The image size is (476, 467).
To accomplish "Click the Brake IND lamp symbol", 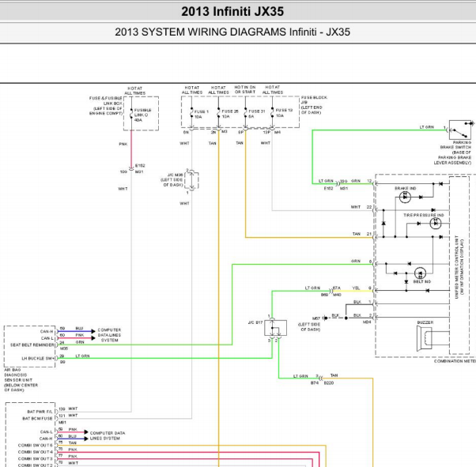I will 405,198.
